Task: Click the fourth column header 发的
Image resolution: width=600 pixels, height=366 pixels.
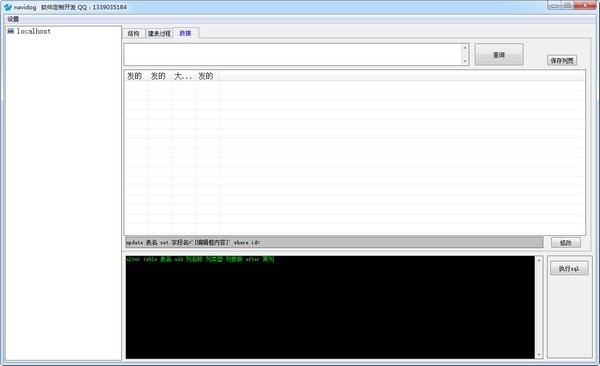Action: (207, 76)
